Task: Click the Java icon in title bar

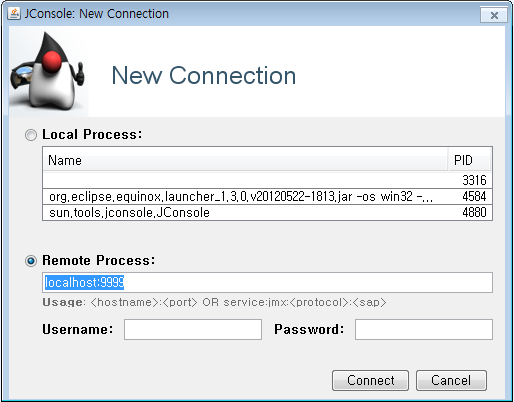Action: (x=14, y=14)
